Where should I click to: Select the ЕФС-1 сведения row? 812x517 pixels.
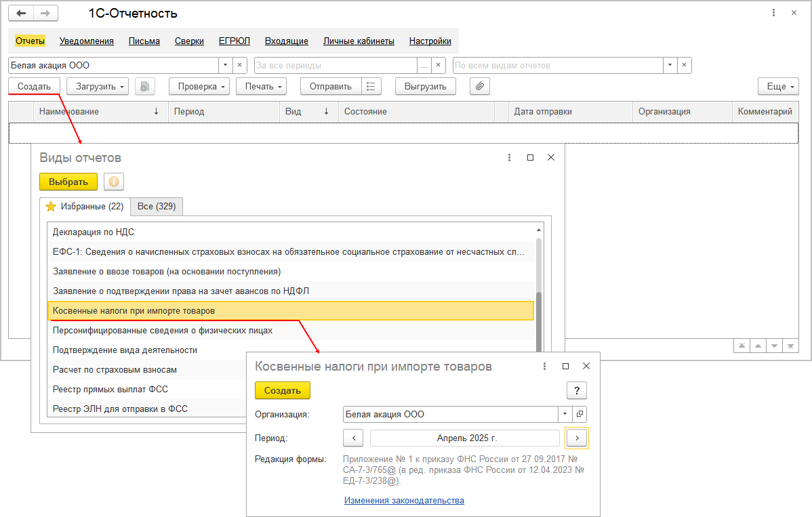[x=291, y=252]
